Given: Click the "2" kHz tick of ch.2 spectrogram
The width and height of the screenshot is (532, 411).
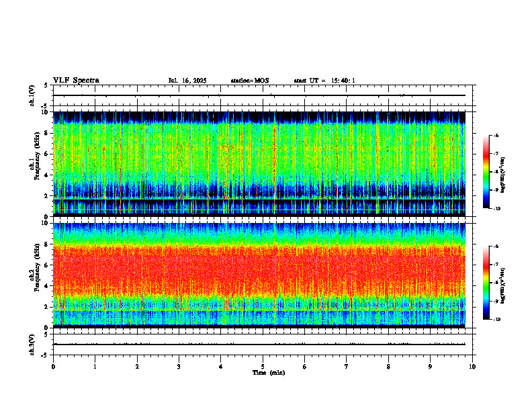Looking at the screenshot, I should click(x=47, y=307).
